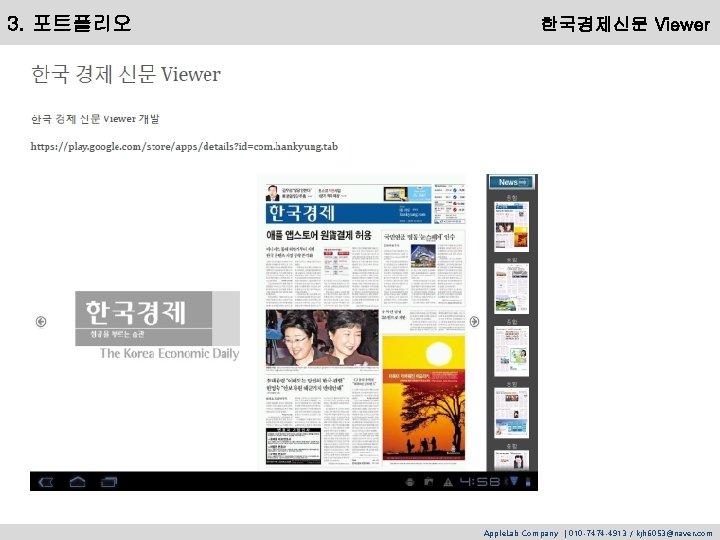This screenshot has height=540, width=720.
Task: Tap the SD card status bar icon
Action: (x=428, y=482)
